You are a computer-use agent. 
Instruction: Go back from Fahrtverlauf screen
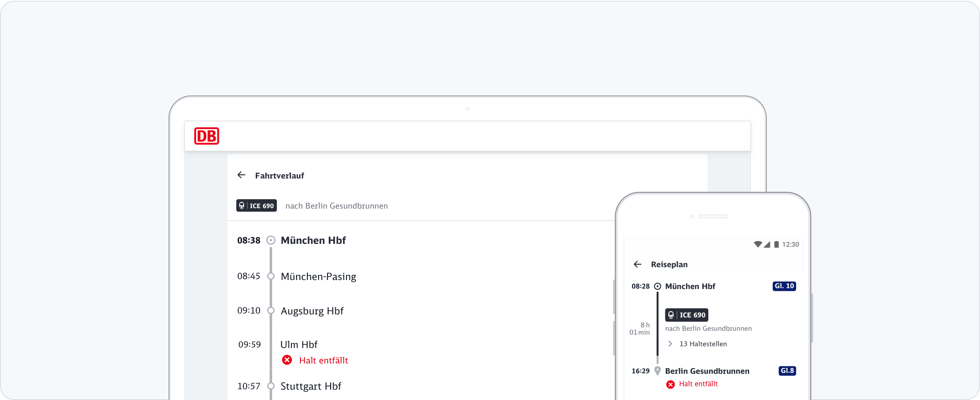click(242, 175)
